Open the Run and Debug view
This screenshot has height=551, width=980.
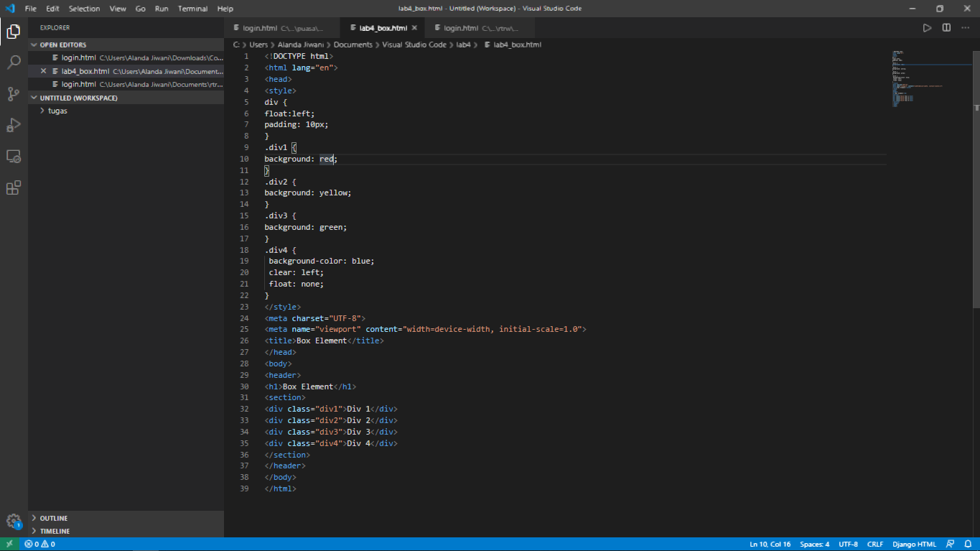(14, 125)
